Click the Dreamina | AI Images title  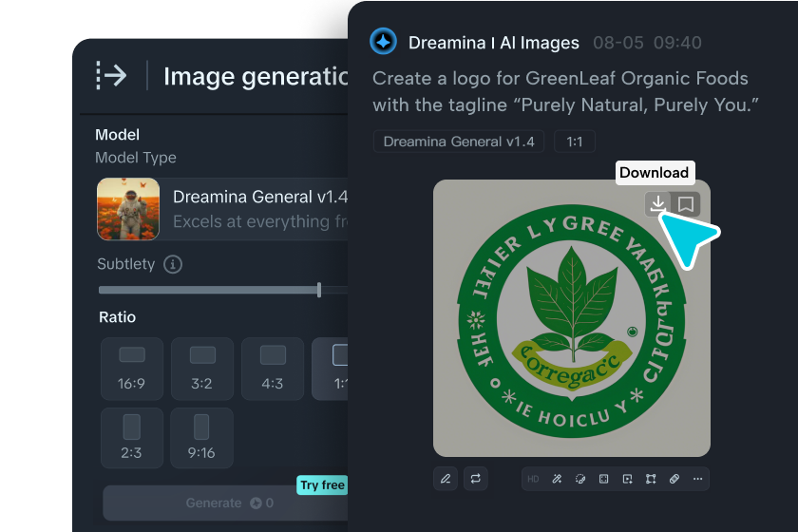[x=494, y=43]
